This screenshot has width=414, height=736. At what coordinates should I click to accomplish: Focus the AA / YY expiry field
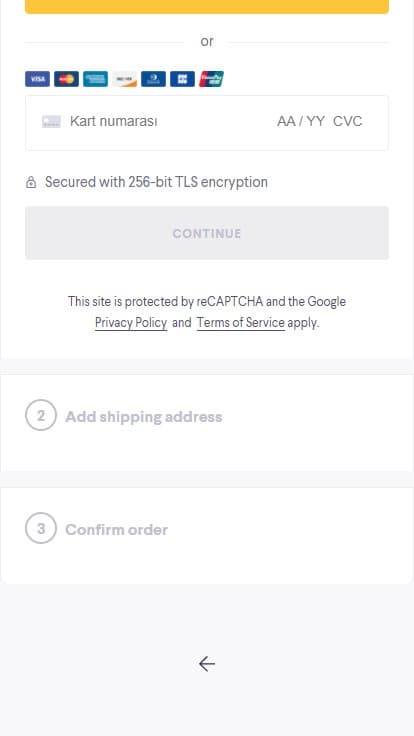point(301,122)
